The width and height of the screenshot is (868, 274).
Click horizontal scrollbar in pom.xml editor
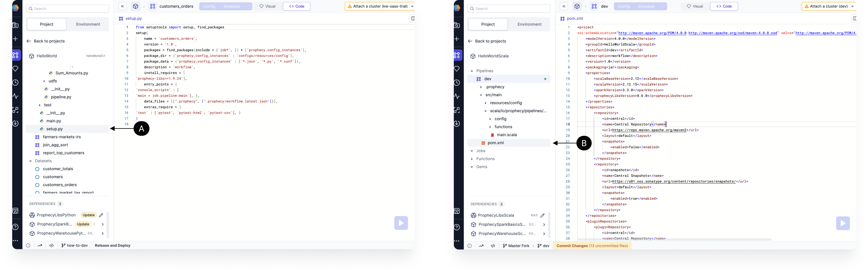click(674, 239)
